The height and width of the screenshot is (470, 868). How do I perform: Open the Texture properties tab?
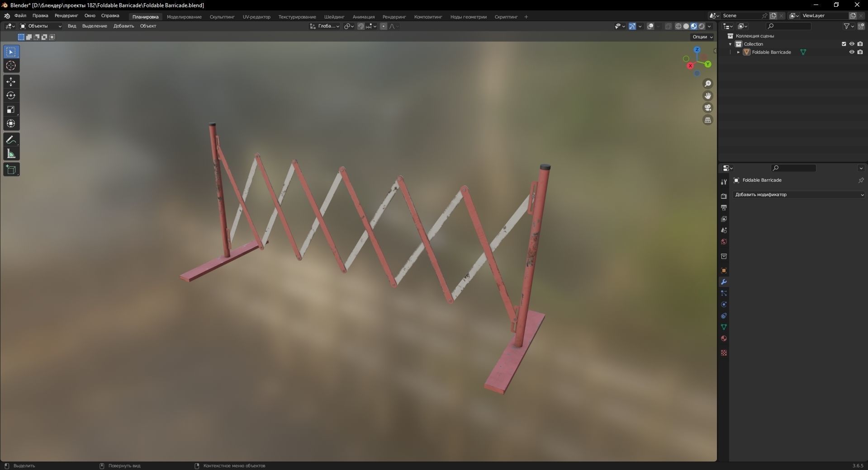click(x=724, y=353)
